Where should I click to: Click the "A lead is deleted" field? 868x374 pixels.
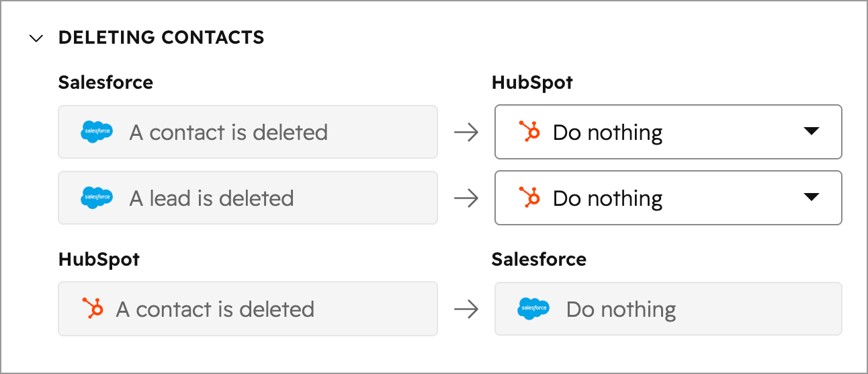(248, 198)
